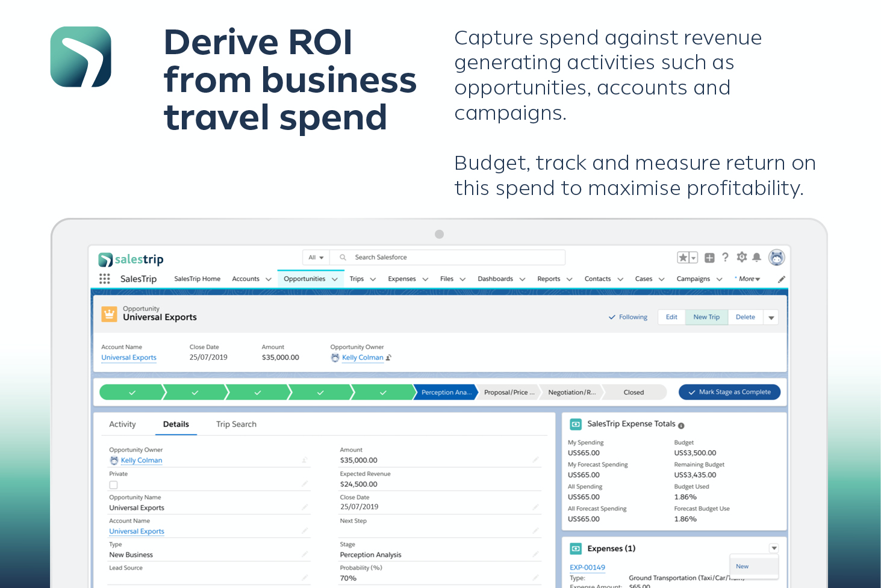Click Mark Stage as Complete
Screen dimensions: 881x588
click(729, 392)
